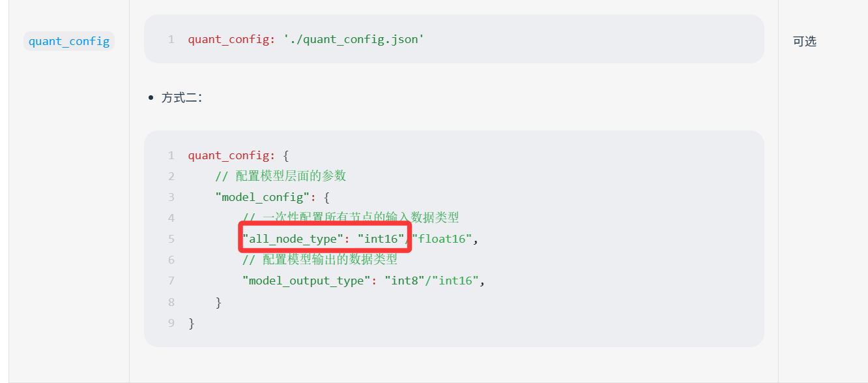Click the 方式二 bullet heading
The height and width of the screenshot is (383, 868).
182,98
